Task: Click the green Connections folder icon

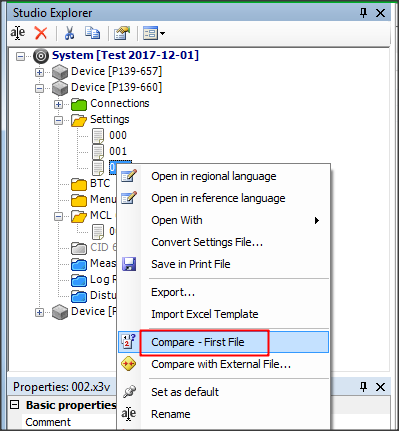Action: click(79, 104)
